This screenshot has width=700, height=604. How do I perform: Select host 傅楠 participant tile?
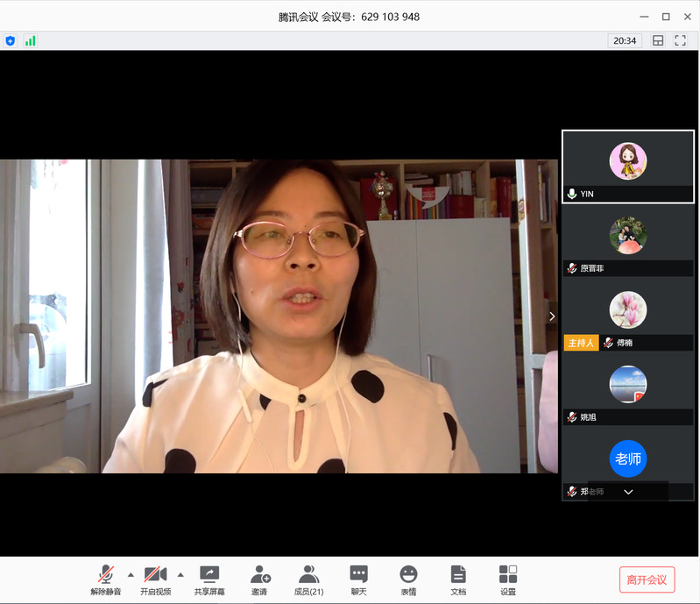[627, 316]
